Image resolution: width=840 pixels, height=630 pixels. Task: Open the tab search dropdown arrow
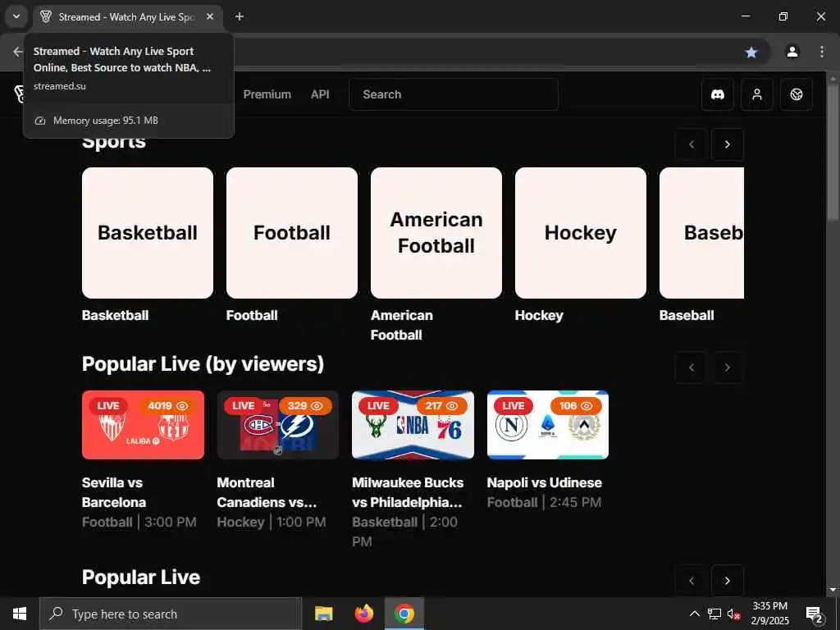16,16
